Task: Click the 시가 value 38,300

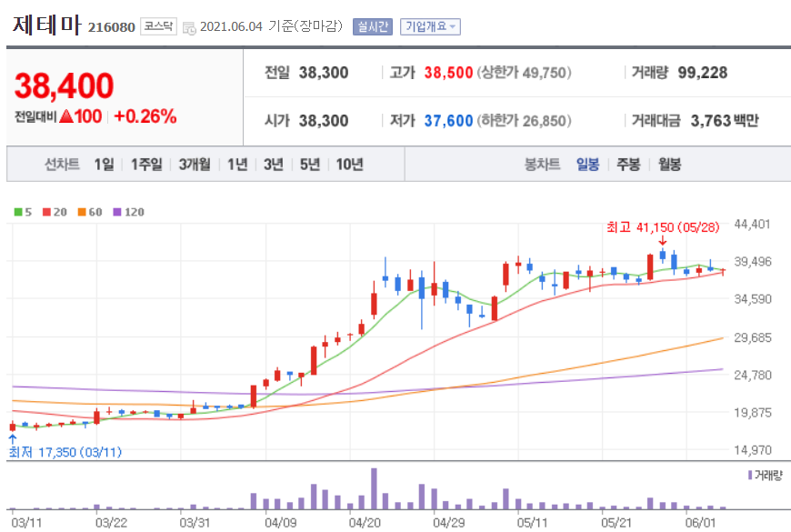Action: click(x=324, y=121)
